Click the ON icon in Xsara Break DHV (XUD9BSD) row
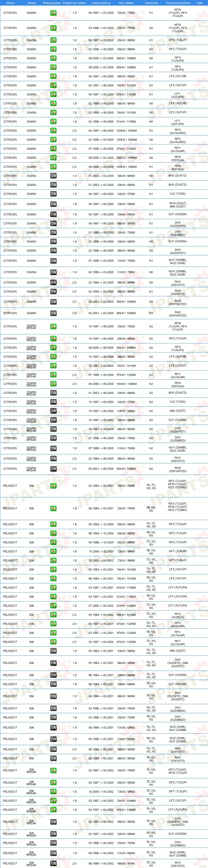 (x=53, y=438)
